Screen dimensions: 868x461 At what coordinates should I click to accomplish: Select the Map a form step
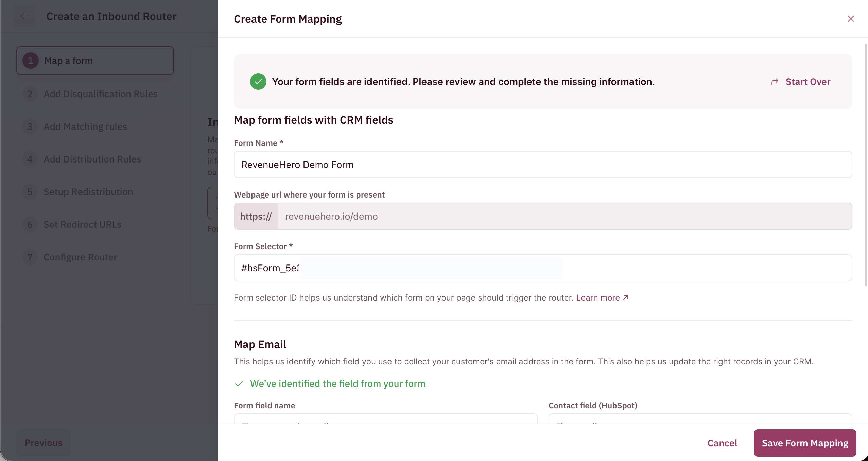pyautogui.click(x=95, y=61)
